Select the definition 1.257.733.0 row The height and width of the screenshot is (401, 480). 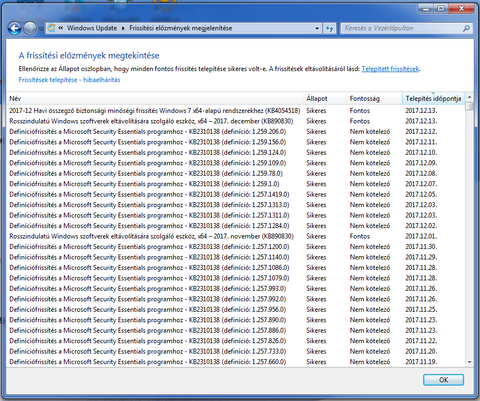(235, 351)
